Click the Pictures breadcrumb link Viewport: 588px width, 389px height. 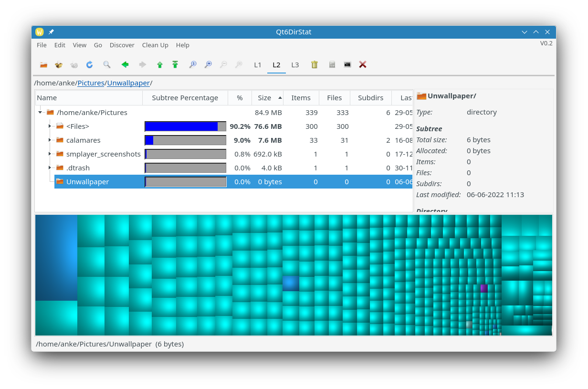click(91, 83)
